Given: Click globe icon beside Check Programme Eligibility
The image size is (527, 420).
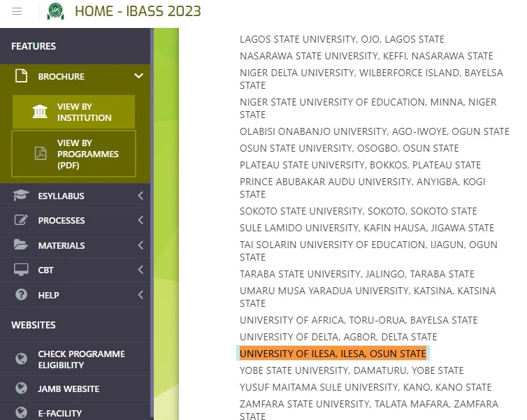Looking at the screenshot, I should (x=21, y=359).
